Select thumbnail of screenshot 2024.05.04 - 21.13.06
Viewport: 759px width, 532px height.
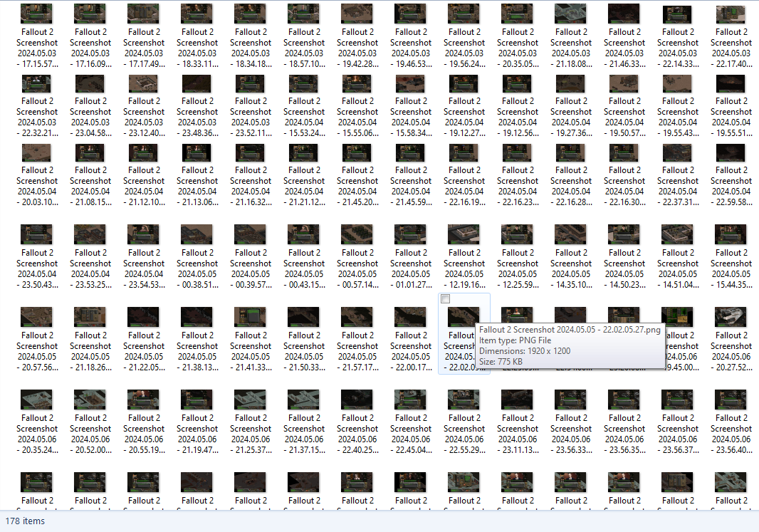pos(197,152)
